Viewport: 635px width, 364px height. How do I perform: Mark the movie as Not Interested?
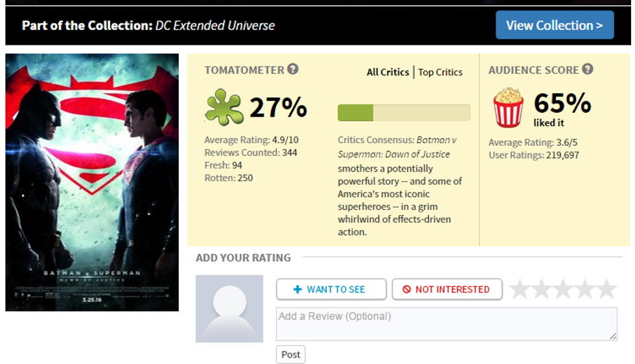click(x=447, y=290)
